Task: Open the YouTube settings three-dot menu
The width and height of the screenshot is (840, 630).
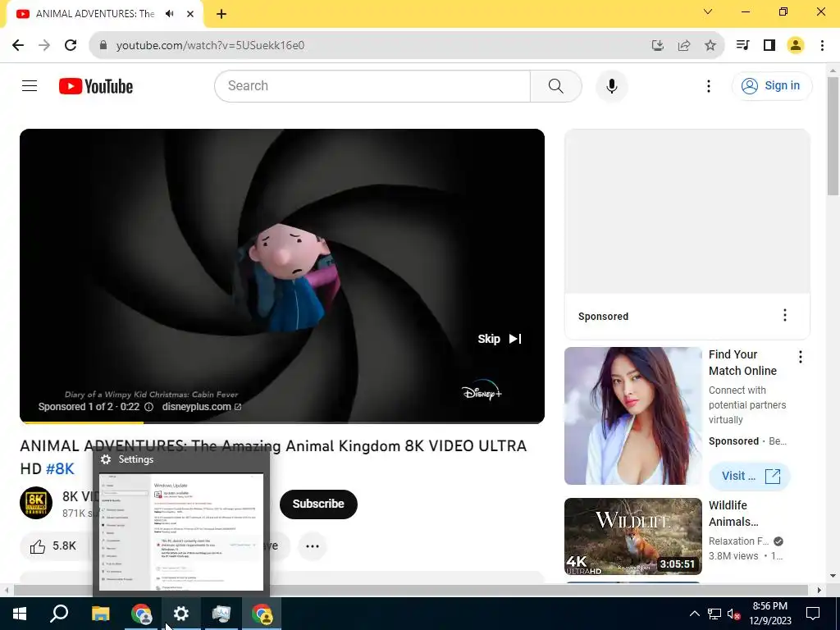Action: click(x=708, y=85)
